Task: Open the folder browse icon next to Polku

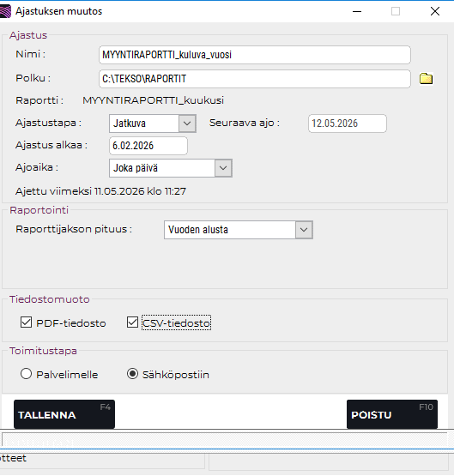Action: coord(426,79)
